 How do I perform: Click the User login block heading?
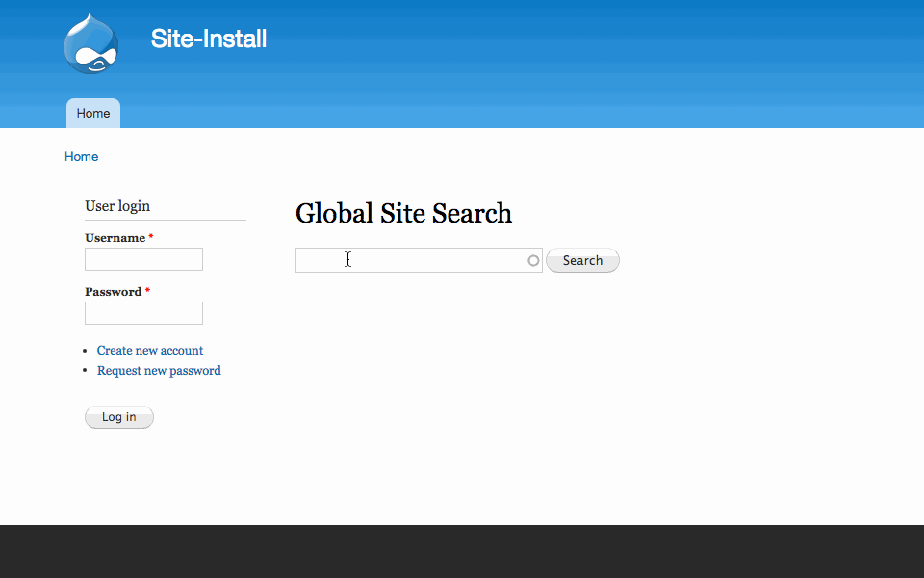tap(117, 206)
